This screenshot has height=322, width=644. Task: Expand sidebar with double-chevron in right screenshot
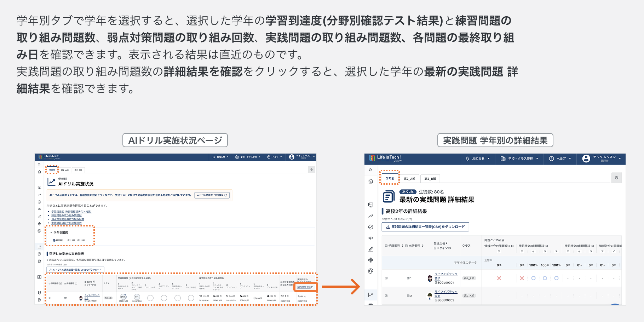click(x=370, y=170)
